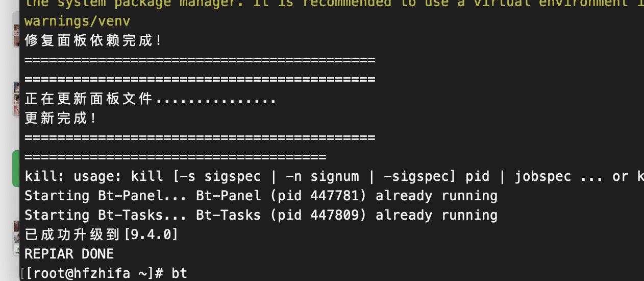Click 'Starting Bt-Tasks...' at line start

[x=106, y=215]
